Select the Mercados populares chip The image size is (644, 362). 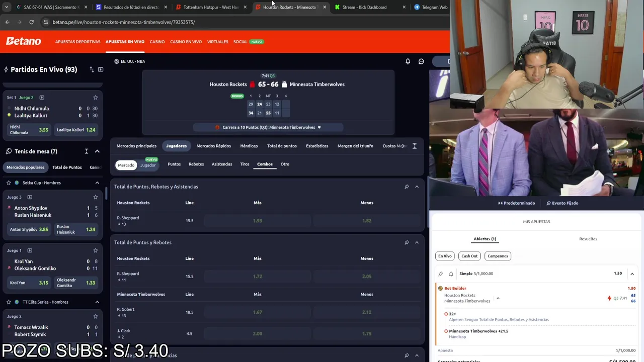(x=26, y=167)
